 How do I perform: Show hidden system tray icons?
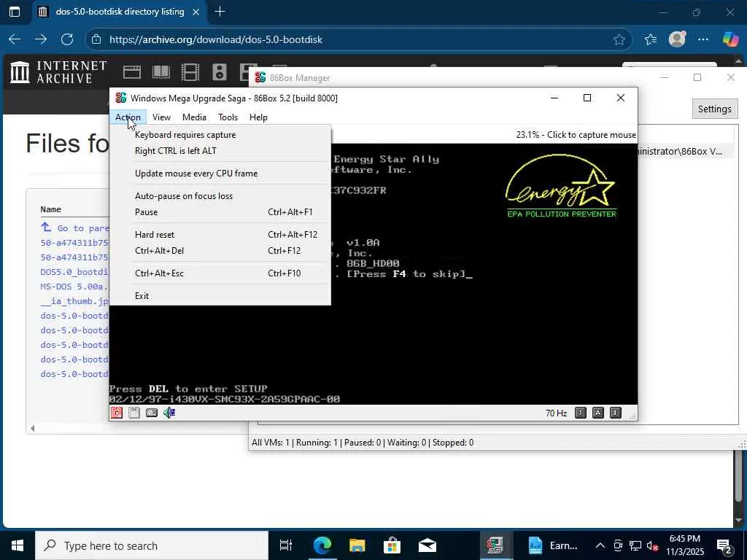(600, 545)
